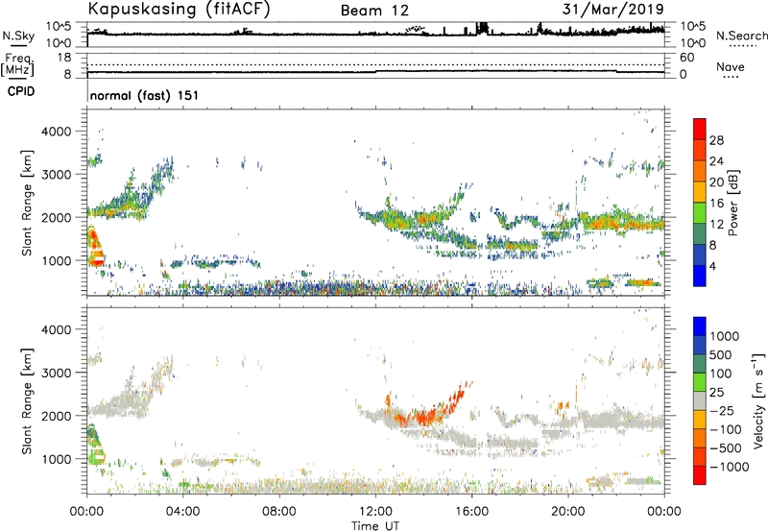
Task: Click the '16:00' time axis tick label
Action: 471,512
